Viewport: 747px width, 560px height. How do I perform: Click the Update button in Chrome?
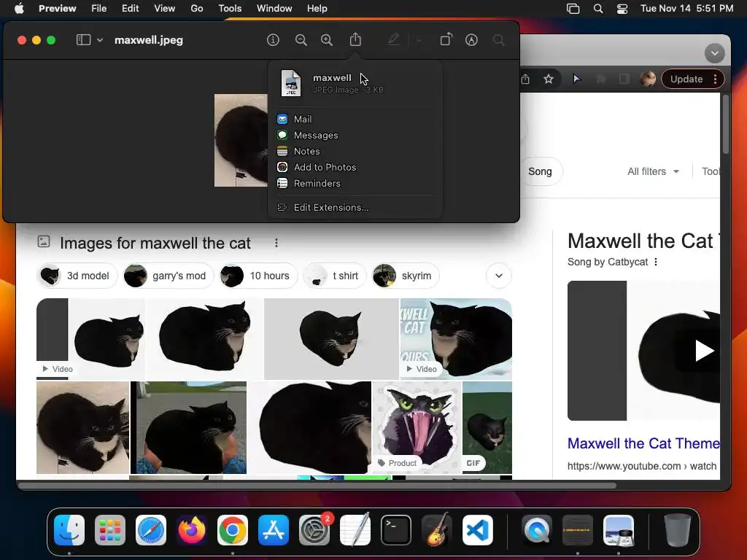(x=686, y=79)
